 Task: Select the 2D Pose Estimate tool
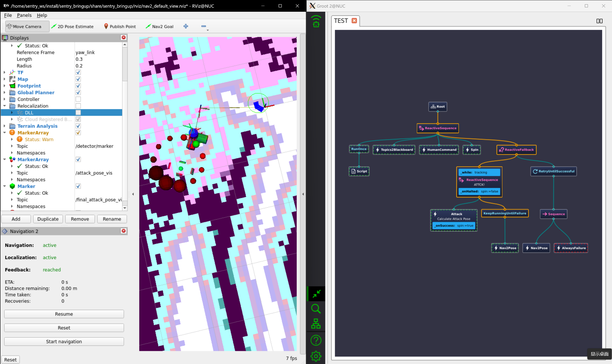tap(72, 27)
